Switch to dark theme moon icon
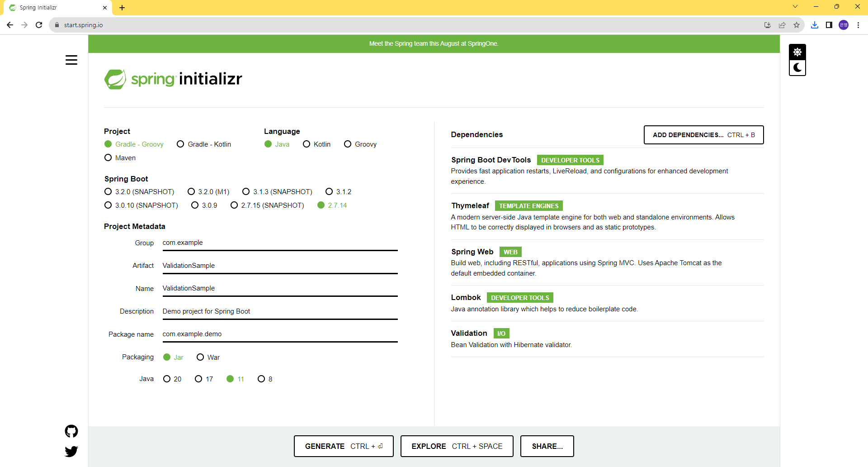Screen dimensions: 868x467 point(797,68)
